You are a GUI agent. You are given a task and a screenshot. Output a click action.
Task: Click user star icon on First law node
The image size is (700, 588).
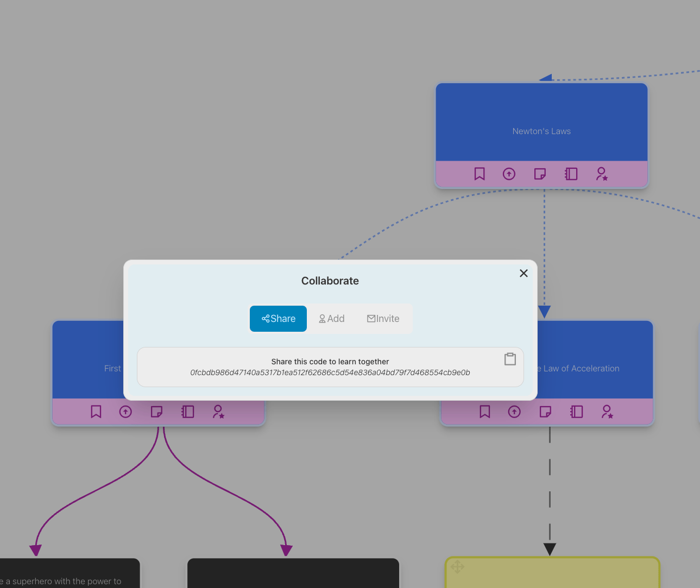[x=218, y=412]
